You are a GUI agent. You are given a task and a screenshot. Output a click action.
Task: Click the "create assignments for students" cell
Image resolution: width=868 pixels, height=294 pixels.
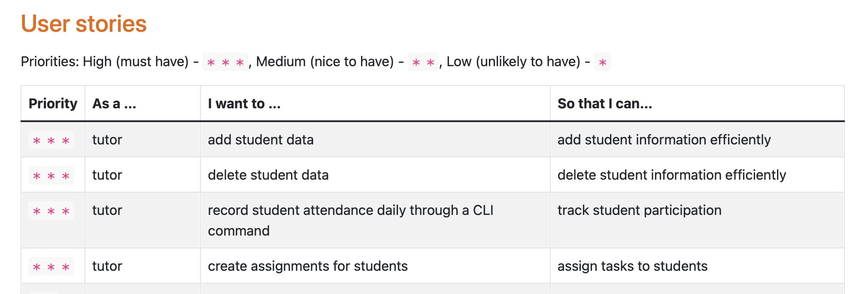click(x=307, y=266)
